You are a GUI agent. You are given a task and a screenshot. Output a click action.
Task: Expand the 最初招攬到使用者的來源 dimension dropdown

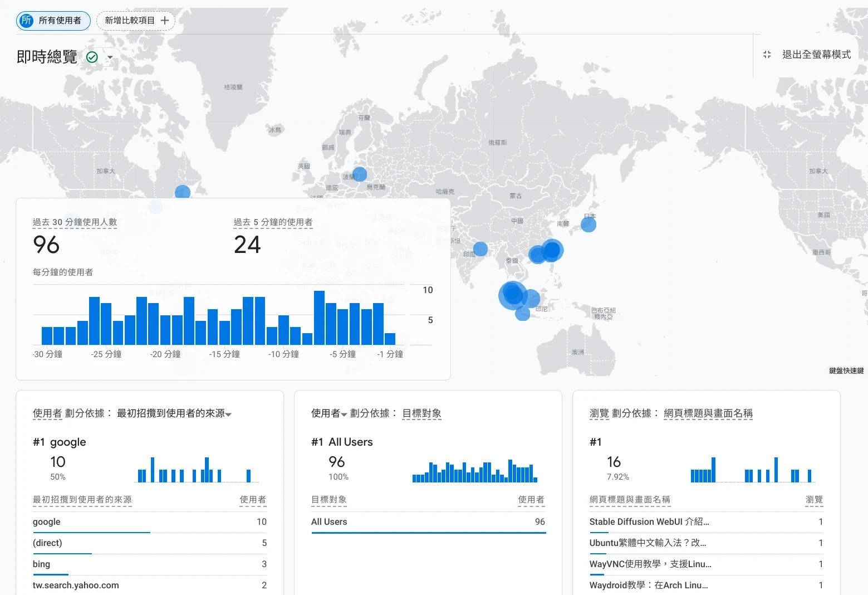(x=228, y=414)
